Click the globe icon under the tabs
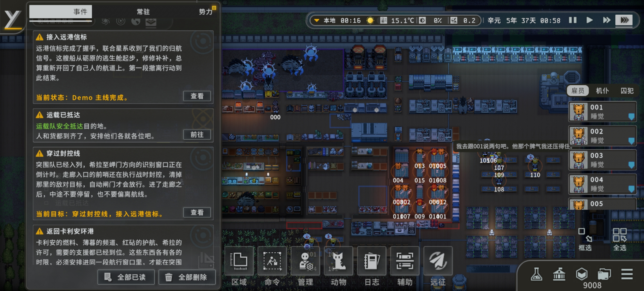The image size is (644, 291). coord(136,22)
